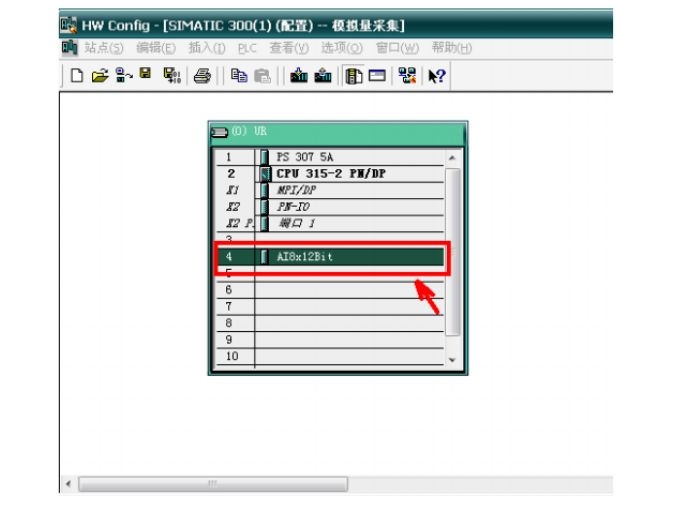Click the context Help arrow icon

[436, 76]
